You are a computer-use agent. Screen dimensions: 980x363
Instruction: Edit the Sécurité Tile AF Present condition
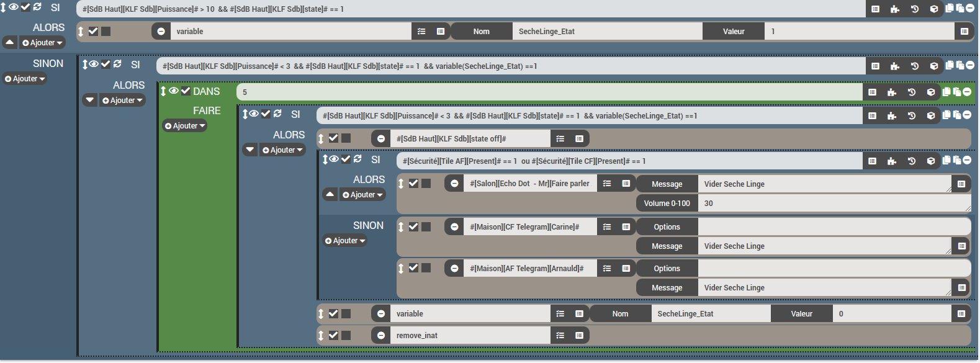tap(629, 161)
